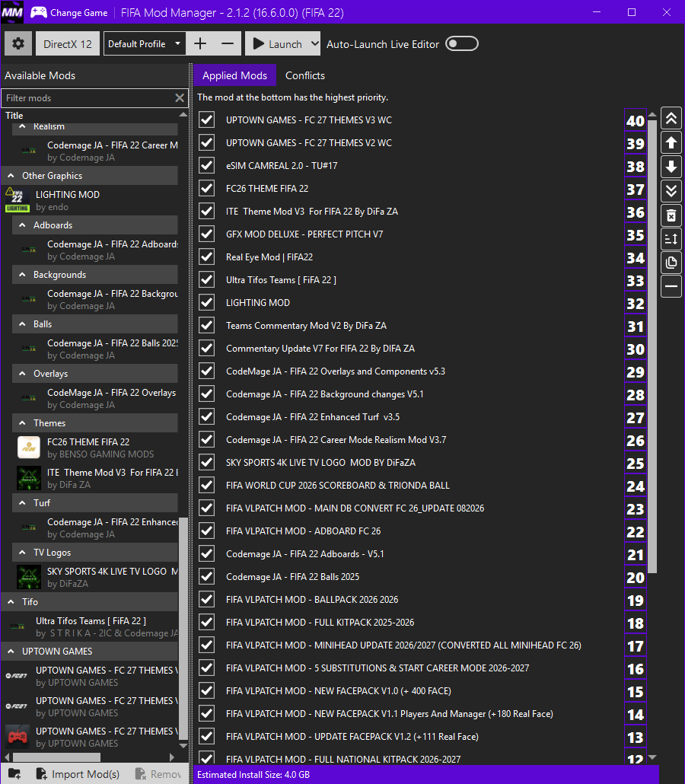This screenshot has height=784, width=685.
Task: Click available mods vertical scrollbar thumb
Action: [x=183, y=628]
